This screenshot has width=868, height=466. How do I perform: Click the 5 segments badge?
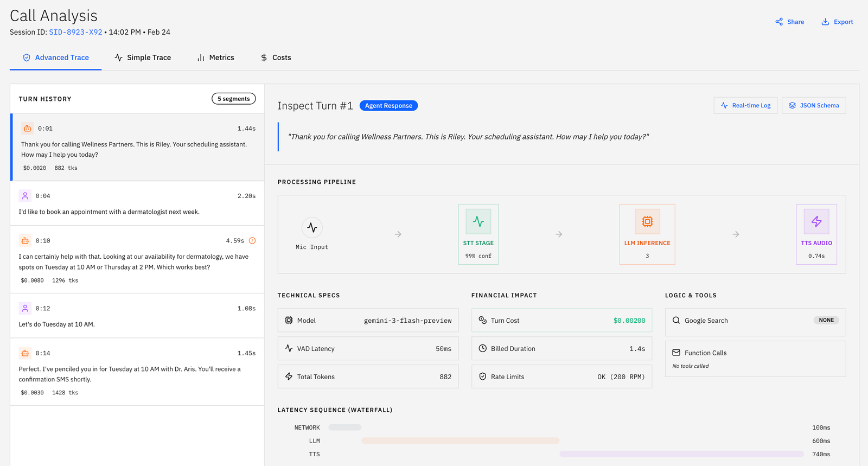click(234, 99)
